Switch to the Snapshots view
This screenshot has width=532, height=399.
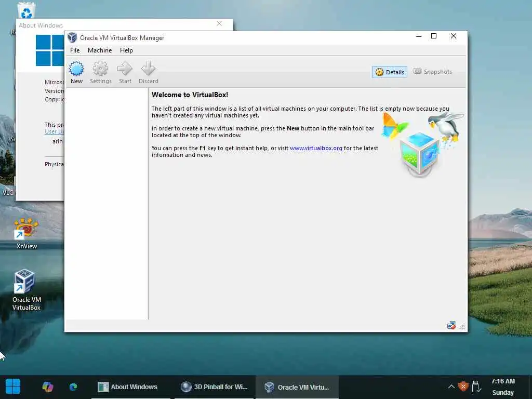click(x=433, y=72)
